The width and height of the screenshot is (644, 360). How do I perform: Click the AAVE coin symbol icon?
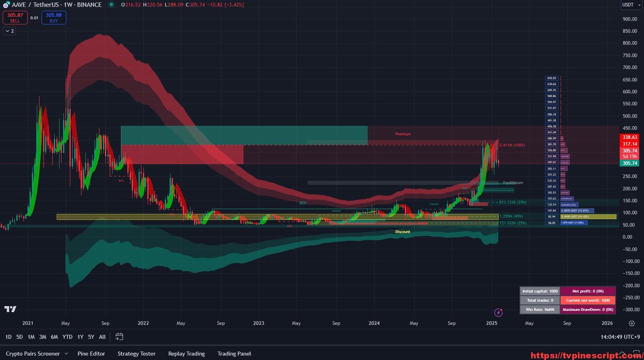click(6, 5)
